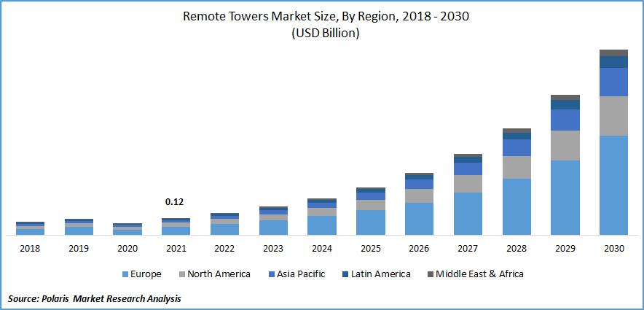Select the Europe segment of the 2030 bar
This screenshot has height=310, width=644.
[x=613, y=185]
